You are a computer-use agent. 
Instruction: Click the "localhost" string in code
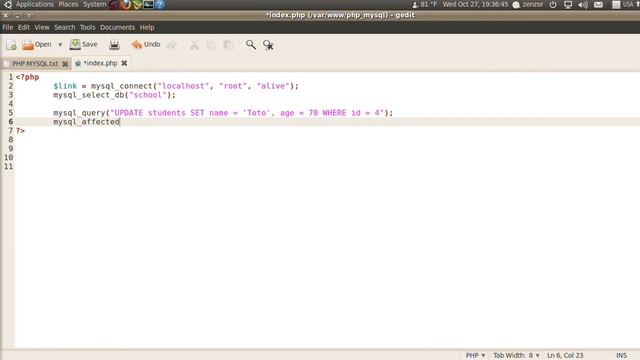click(183, 86)
